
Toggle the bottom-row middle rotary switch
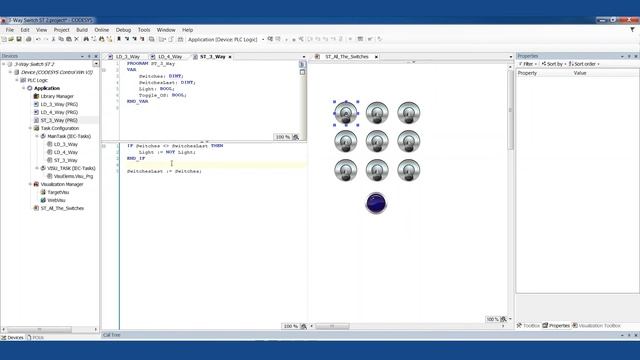(x=377, y=170)
